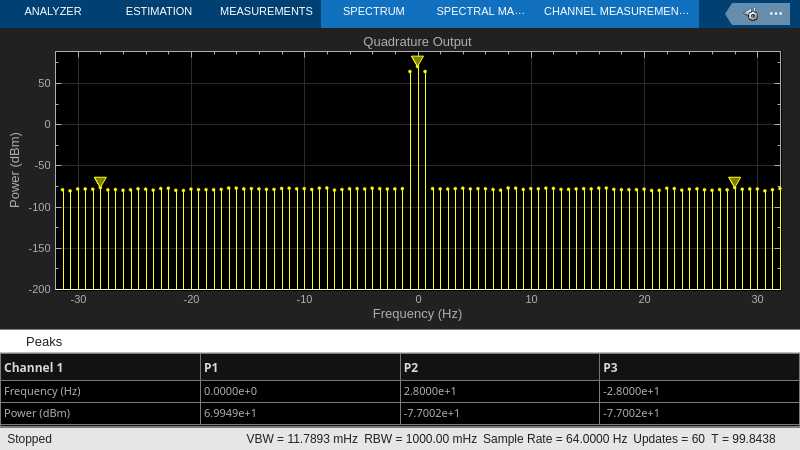
Task: Click the Frequency (Hz) x-axis label
Action: tap(417, 314)
